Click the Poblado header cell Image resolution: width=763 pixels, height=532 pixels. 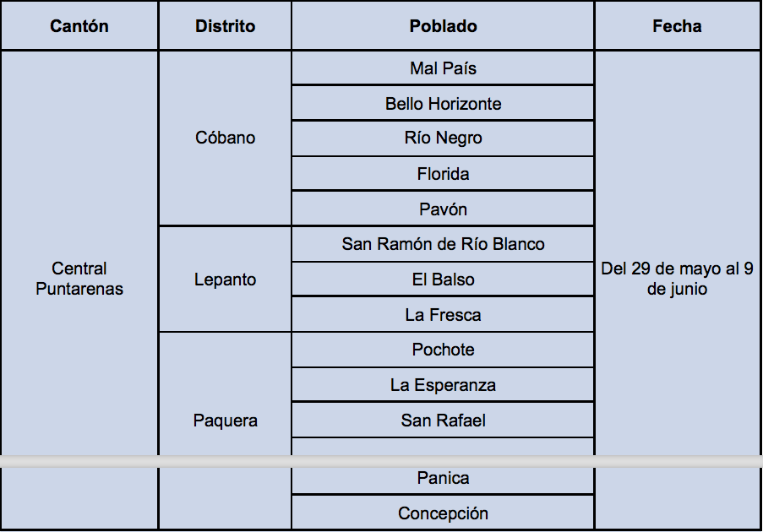(x=443, y=26)
